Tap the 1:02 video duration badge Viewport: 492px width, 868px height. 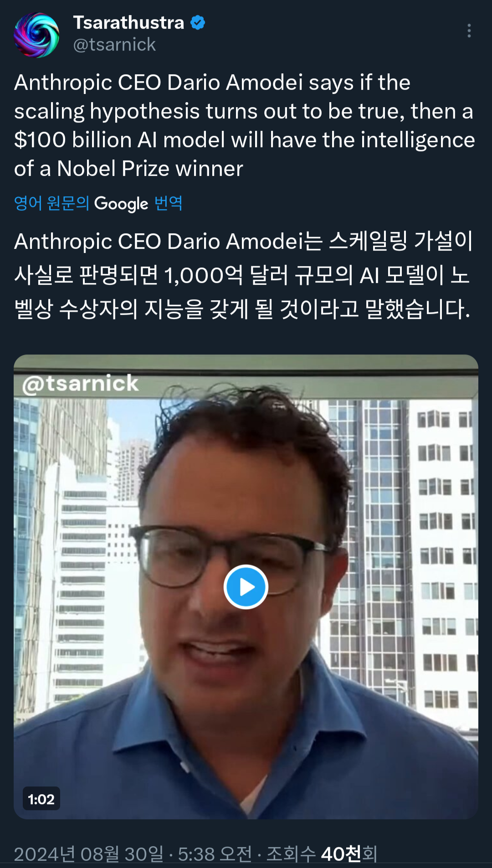point(41,799)
